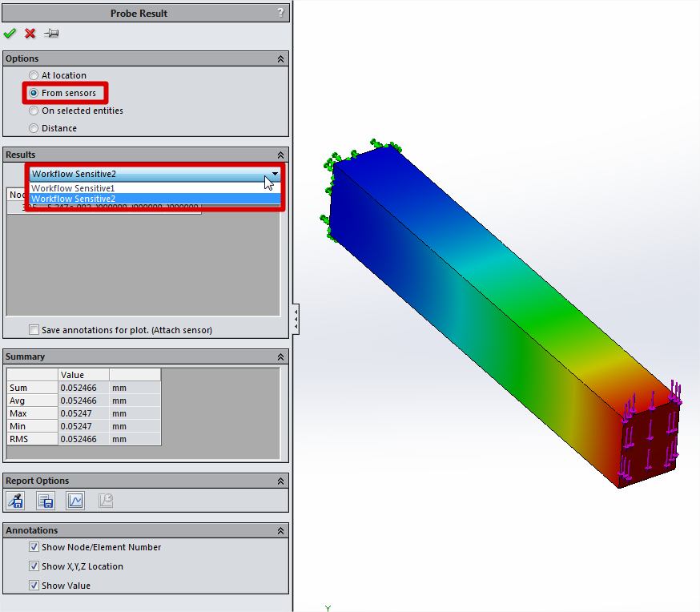
Task: Choose the Distance radio button
Action: pyautogui.click(x=34, y=128)
